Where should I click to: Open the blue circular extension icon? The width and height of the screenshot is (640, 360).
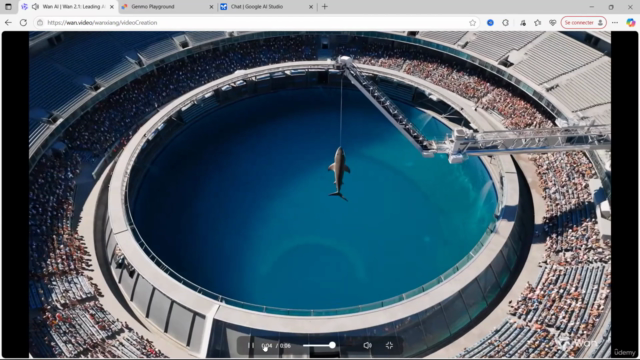[x=490, y=22]
